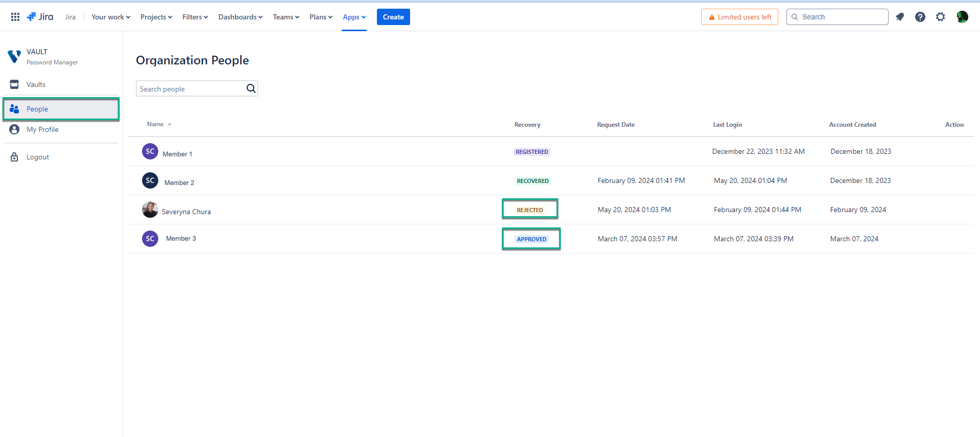This screenshot has width=980, height=437.
Task: Expand the Your work dropdown
Action: click(x=110, y=17)
